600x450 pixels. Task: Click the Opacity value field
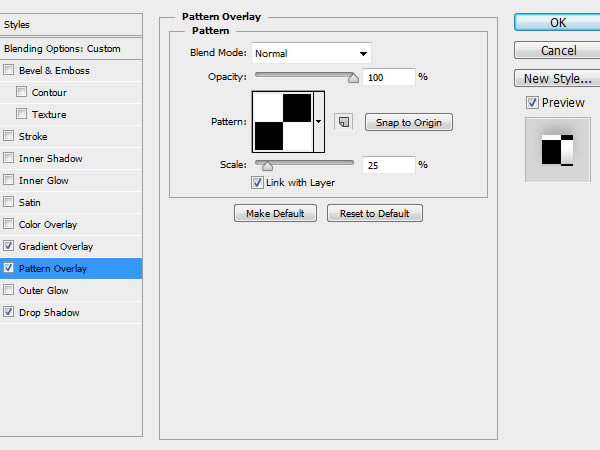(x=389, y=77)
